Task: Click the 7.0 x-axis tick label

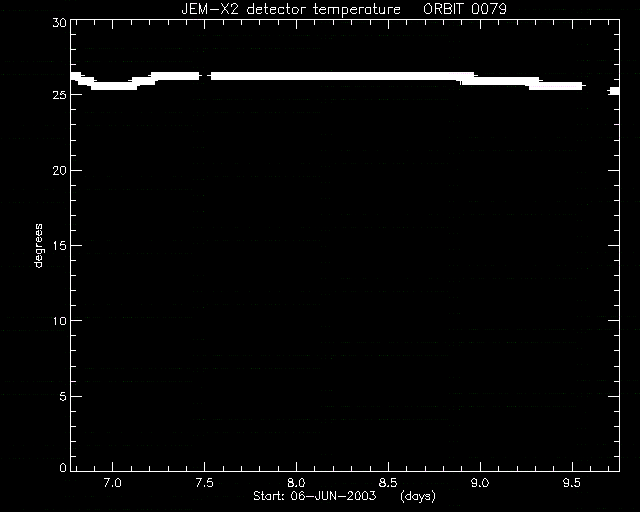Action: click(x=112, y=483)
